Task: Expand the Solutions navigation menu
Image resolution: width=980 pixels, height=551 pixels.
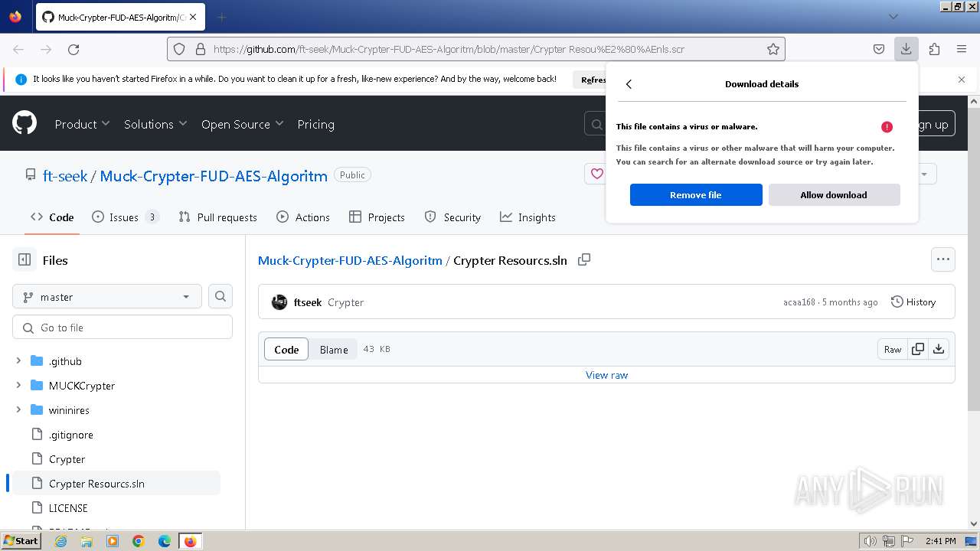Action: tap(155, 124)
